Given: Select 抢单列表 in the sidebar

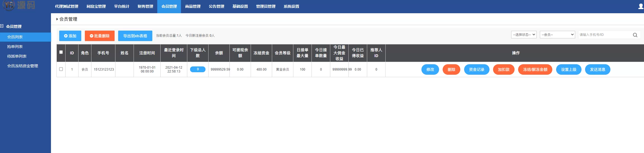Looking at the screenshot, I should pos(15,47).
